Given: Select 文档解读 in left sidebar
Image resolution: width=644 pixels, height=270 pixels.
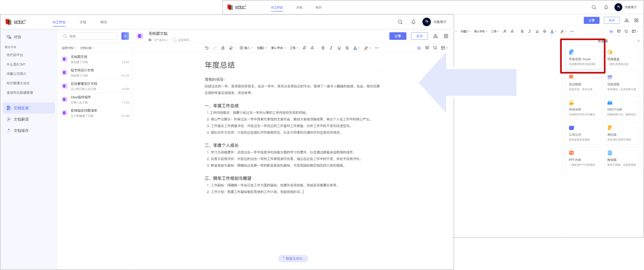Looking at the screenshot, I should [x=29, y=119].
